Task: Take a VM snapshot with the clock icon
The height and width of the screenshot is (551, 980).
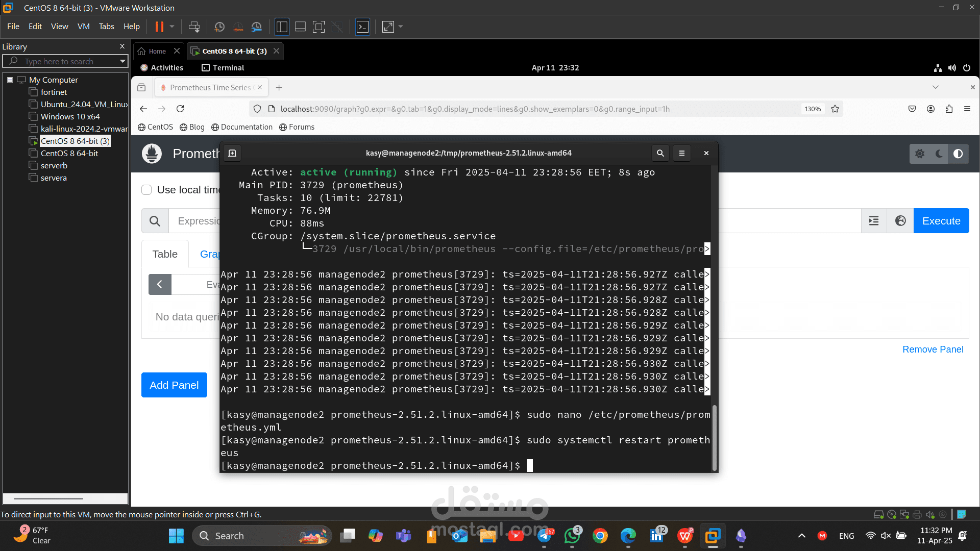Action: 219,27
